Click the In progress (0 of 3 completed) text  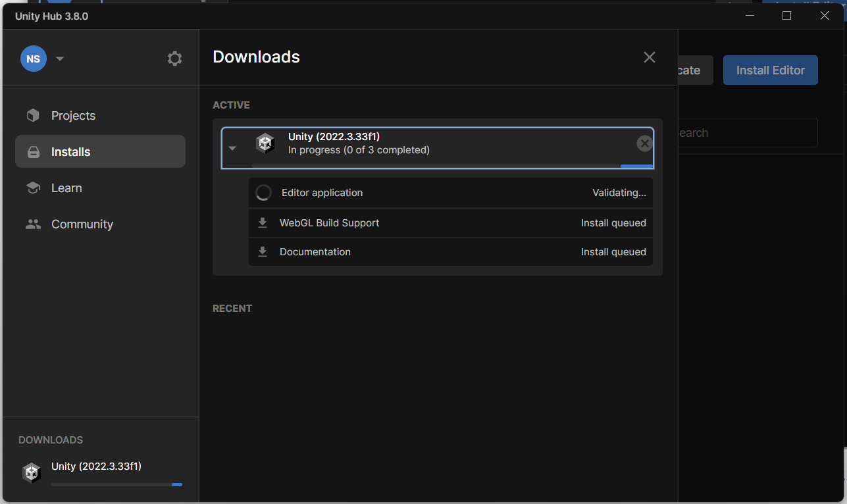click(x=359, y=150)
